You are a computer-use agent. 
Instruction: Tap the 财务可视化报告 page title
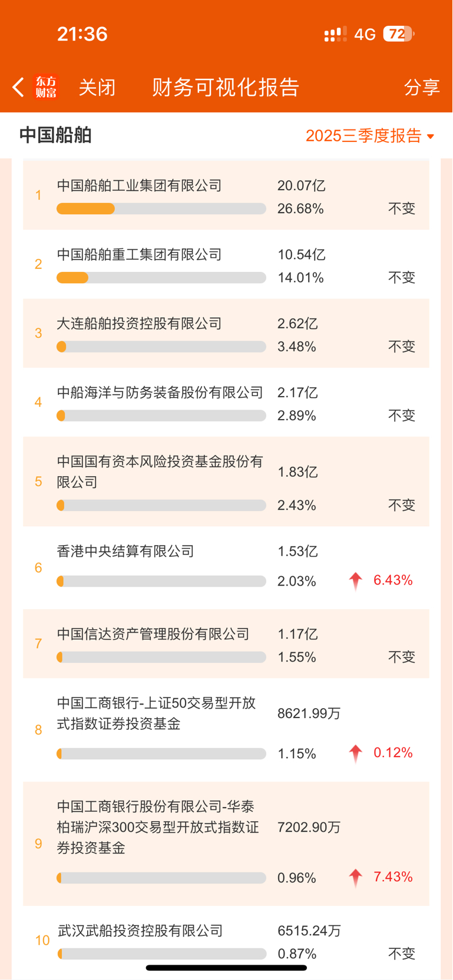point(226,87)
